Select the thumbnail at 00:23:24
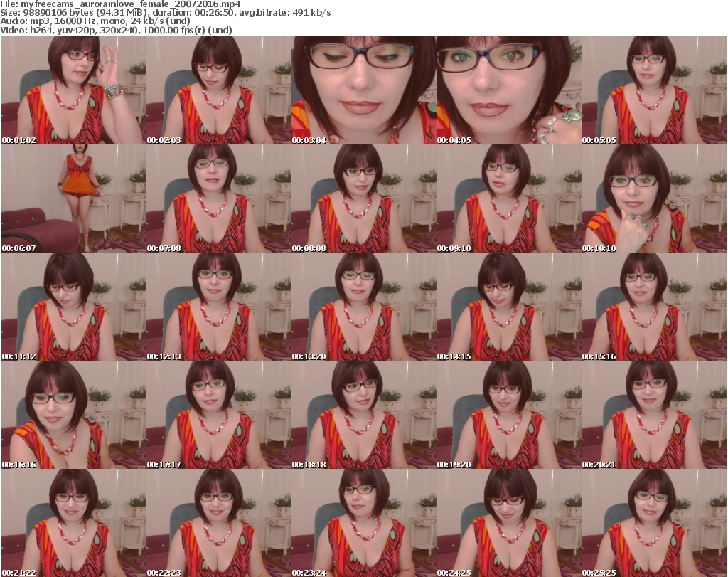Screen dimensions: 728x577 [x=364, y=523]
